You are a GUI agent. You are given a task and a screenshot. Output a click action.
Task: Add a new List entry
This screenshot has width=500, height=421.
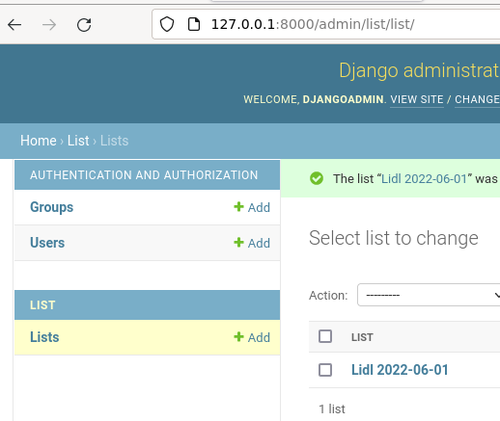coord(252,337)
